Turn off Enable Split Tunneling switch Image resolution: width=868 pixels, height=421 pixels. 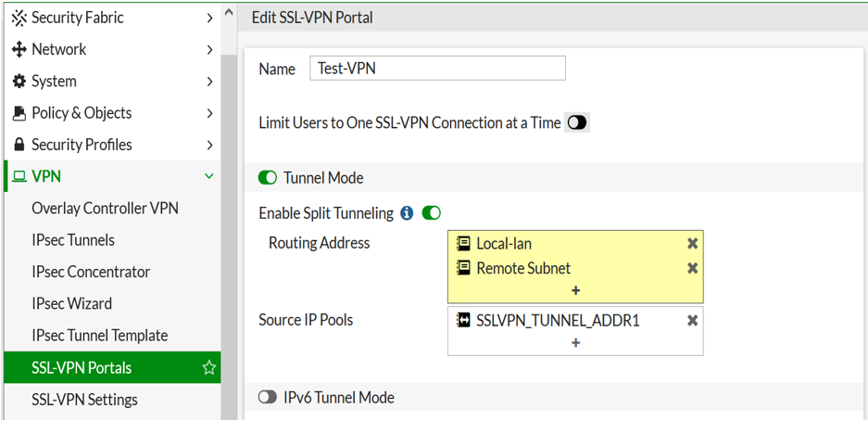(431, 213)
